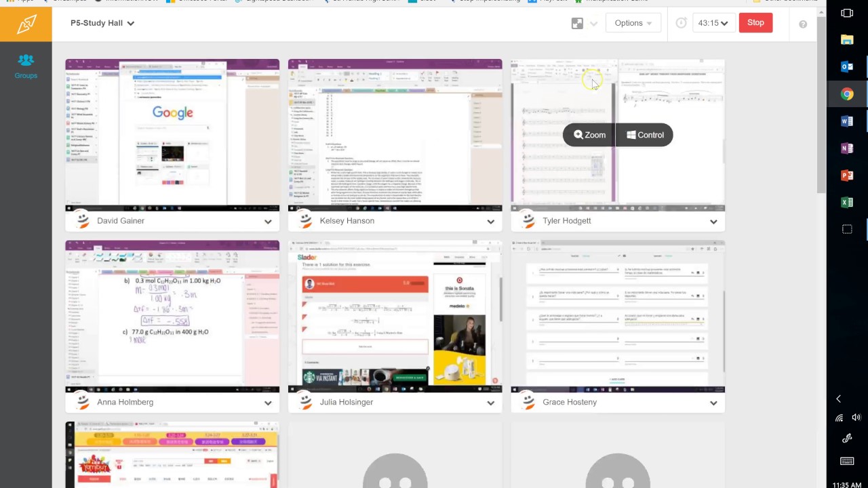868x488 pixels.
Task: Stop the current class session
Action: [755, 23]
